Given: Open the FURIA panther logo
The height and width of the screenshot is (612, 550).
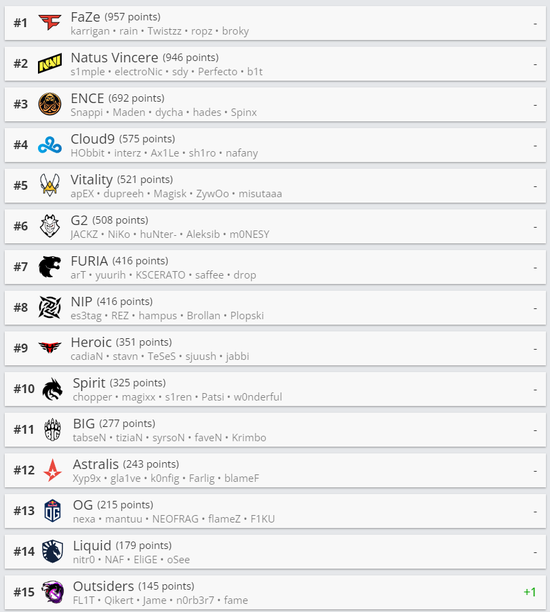Looking at the screenshot, I should click(x=50, y=267).
